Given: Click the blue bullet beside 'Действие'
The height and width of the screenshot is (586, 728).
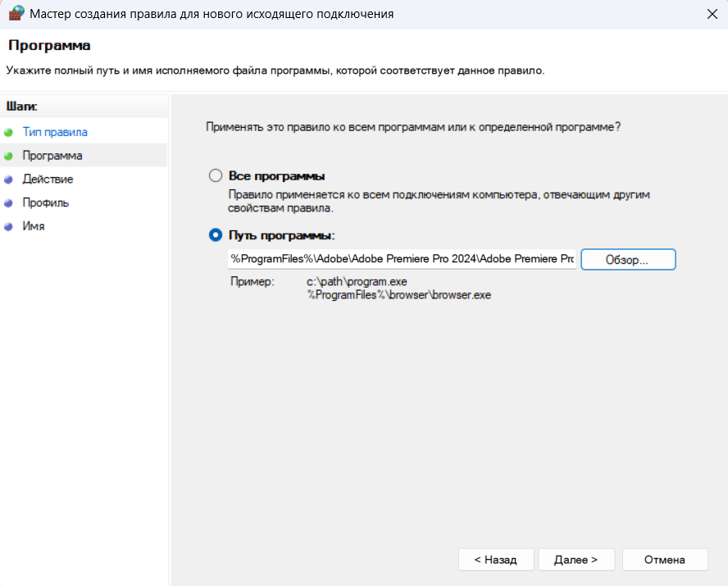Looking at the screenshot, I should 9,179.
